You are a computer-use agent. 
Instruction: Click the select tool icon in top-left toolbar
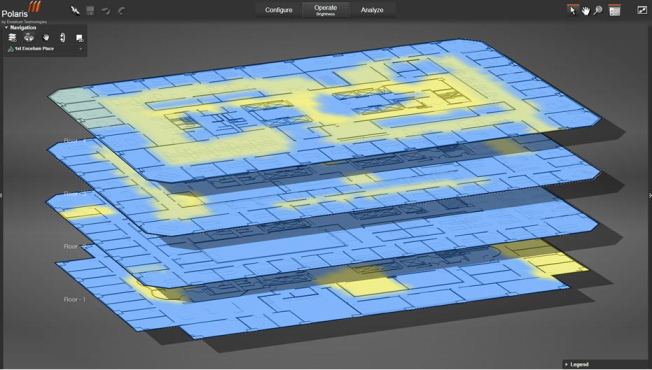click(x=75, y=10)
